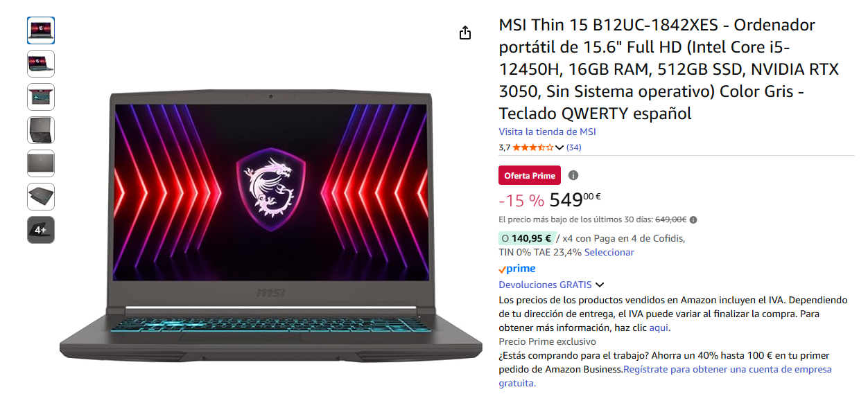Click the Oferta Prime badge
This screenshot has width=868, height=403.
click(530, 176)
